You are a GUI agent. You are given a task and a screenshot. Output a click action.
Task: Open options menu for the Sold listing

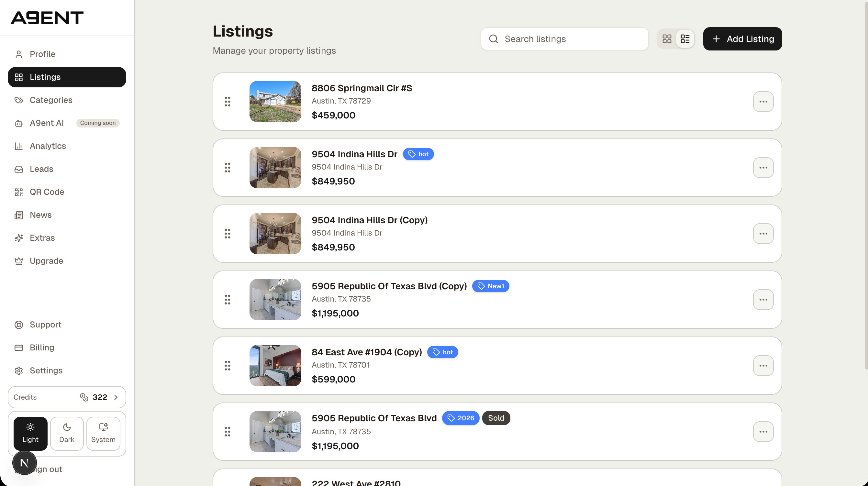pyautogui.click(x=763, y=431)
